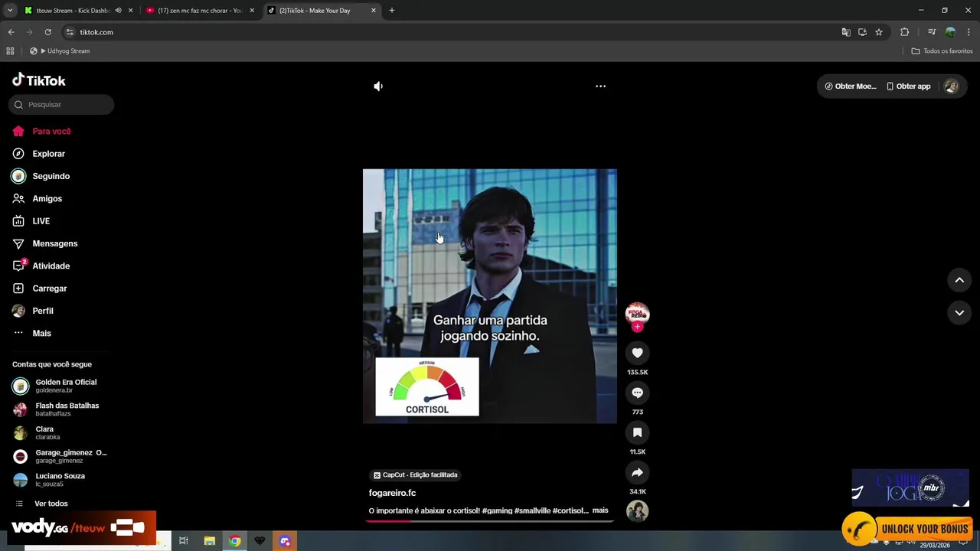Bookmark the video to favorites

[637, 432]
